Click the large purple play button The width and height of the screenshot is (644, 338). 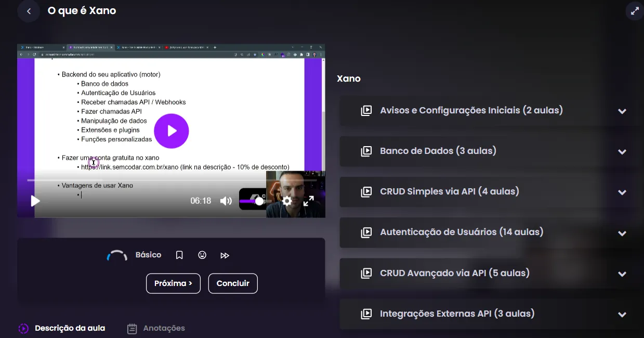pyautogui.click(x=172, y=131)
